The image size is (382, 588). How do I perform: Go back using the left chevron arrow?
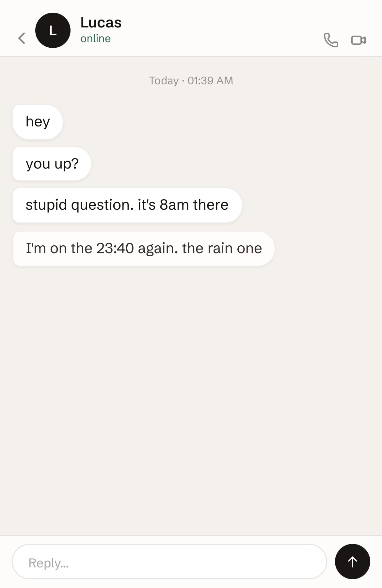pyautogui.click(x=22, y=38)
